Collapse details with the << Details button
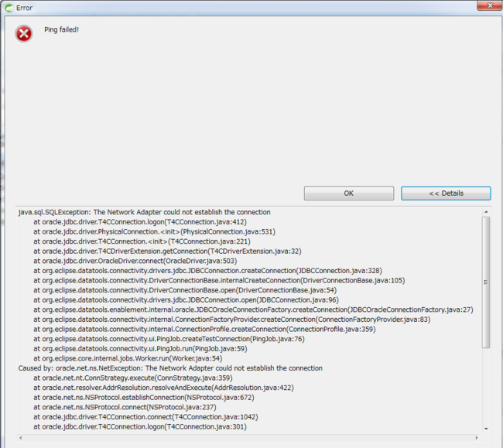503x448 pixels. (446, 193)
